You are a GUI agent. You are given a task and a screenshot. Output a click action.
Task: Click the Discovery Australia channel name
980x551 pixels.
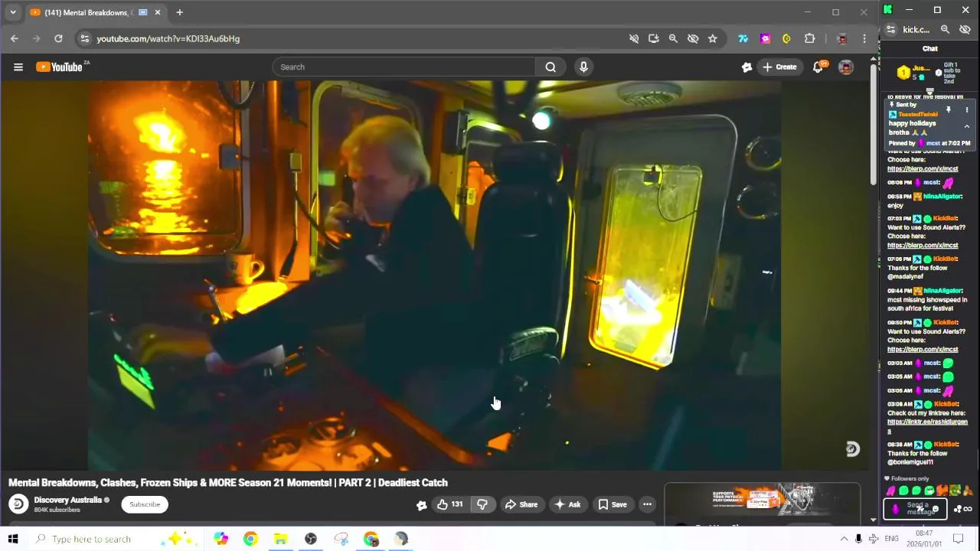tap(67, 500)
